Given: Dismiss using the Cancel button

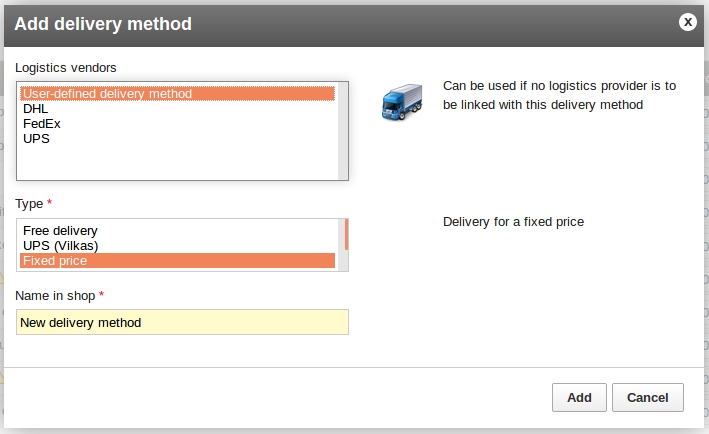Looking at the screenshot, I should pos(648,397).
